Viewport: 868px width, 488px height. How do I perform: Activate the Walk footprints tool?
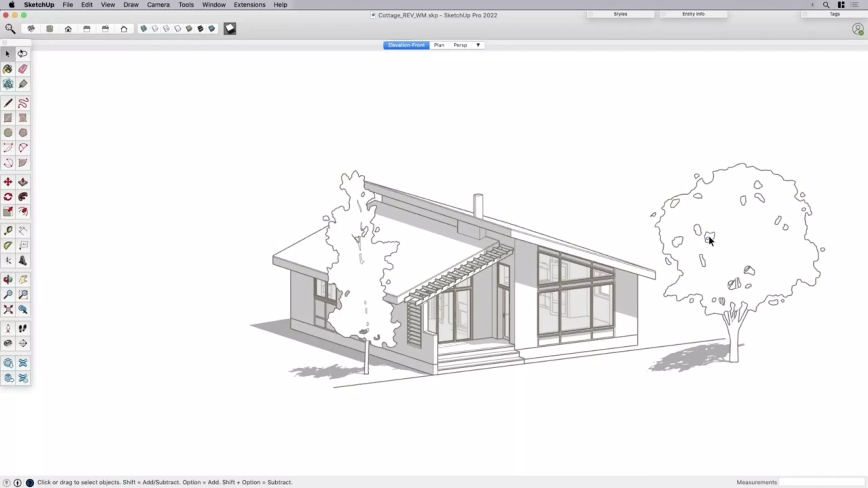point(23,328)
